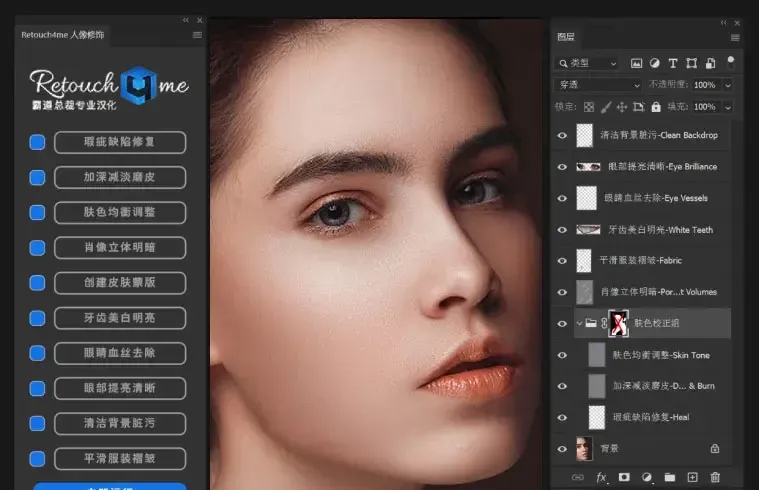This screenshot has height=490, width=759.
Task: Toggle checkbox beside 清洁背景脏污
Action: [x=37, y=423]
